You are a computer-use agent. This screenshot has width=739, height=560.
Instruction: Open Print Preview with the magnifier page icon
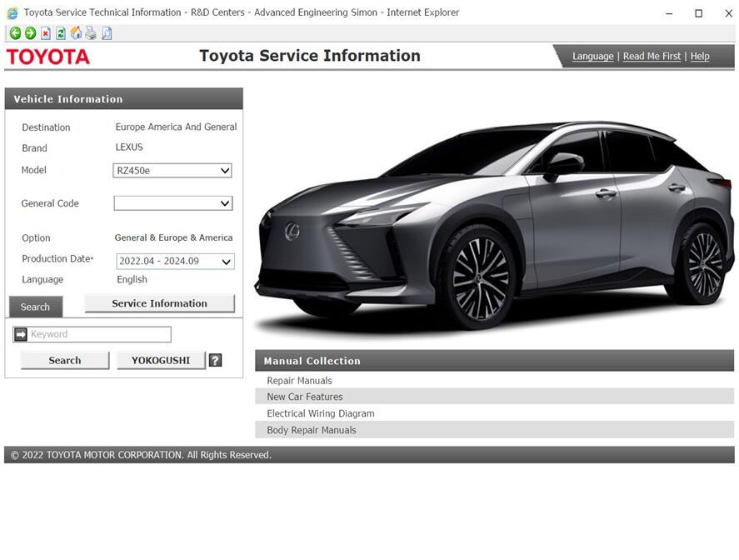tap(107, 33)
